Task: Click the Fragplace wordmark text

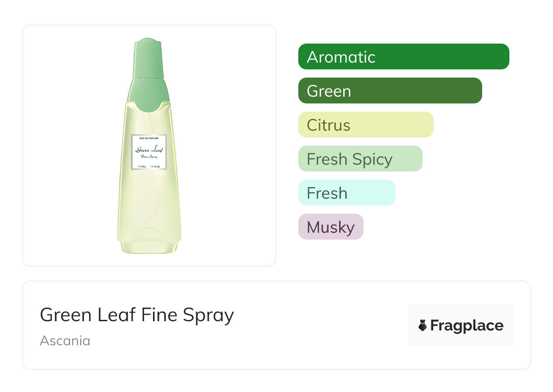Action: coord(467,326)
